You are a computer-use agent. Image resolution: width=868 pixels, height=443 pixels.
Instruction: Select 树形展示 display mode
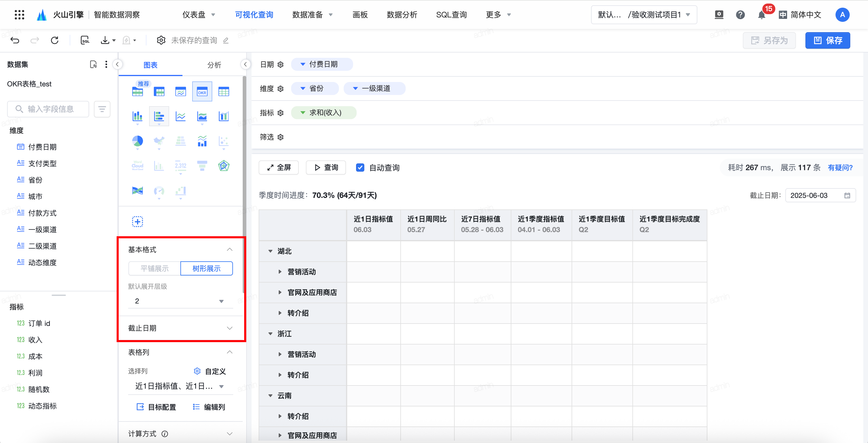tap(207, 269)
